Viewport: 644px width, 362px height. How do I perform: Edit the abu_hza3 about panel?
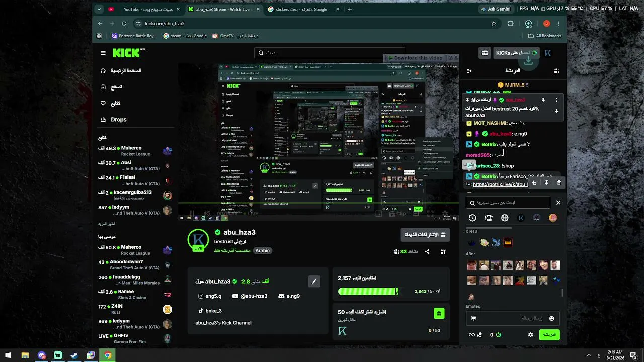pyautogui.click(x=314, y=281)
